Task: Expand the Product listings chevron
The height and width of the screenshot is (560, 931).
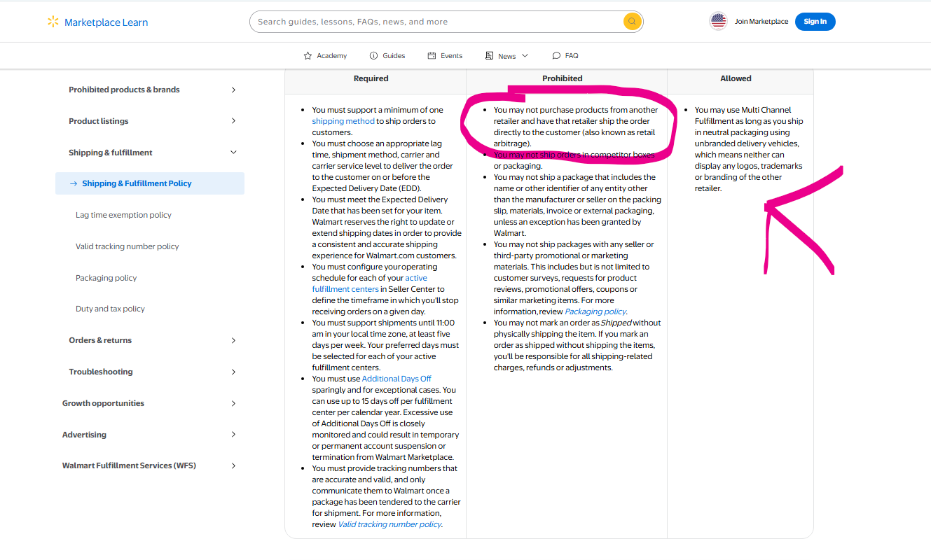Action: click(x=233, y=121)
